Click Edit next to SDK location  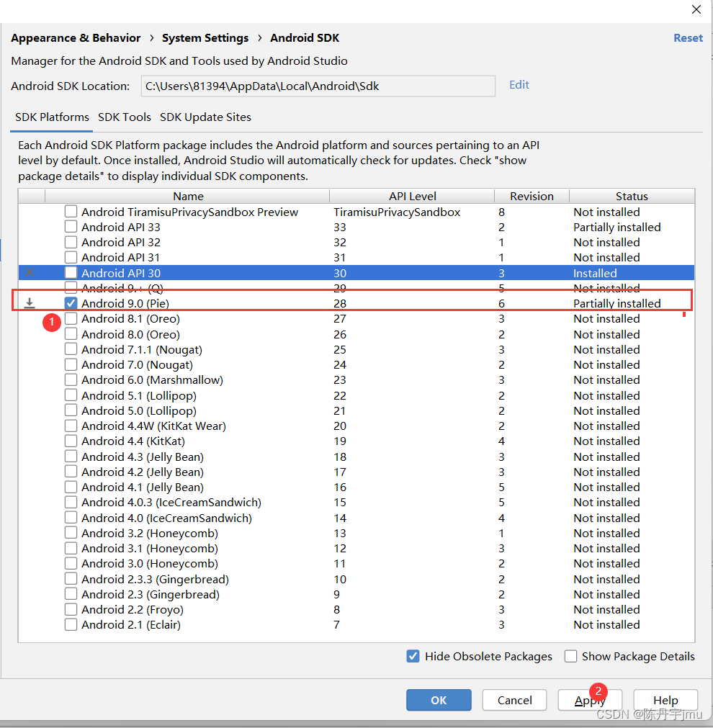(x=519, y=84)
